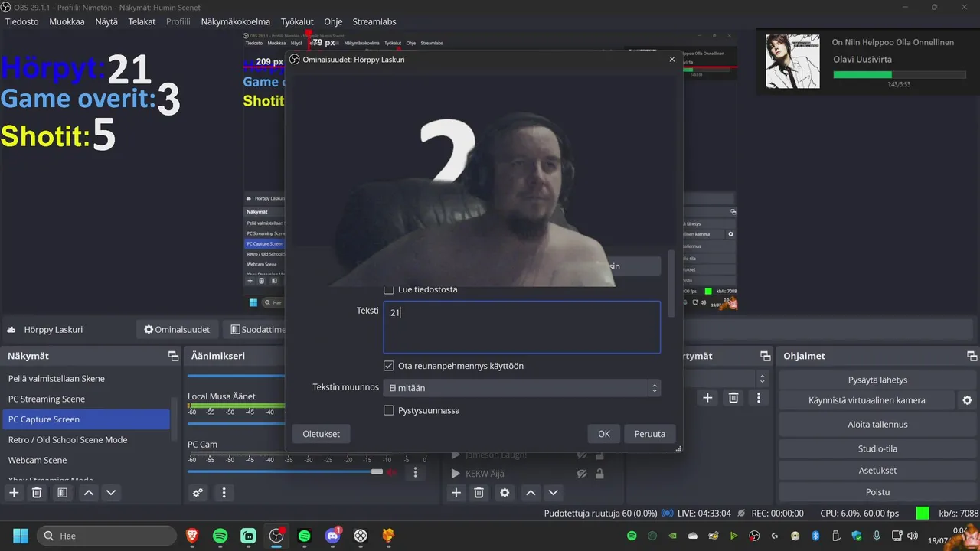Unmute PC Cam with red speaker icon
The image size is (980, 551).
point(392,472)
